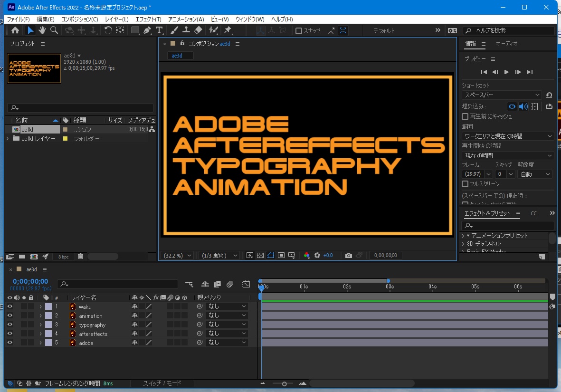The height and width of the screenshot is (392, 561).
Task: Open the ウィンドウ(W) menu
Action: [x=250, y=19]
